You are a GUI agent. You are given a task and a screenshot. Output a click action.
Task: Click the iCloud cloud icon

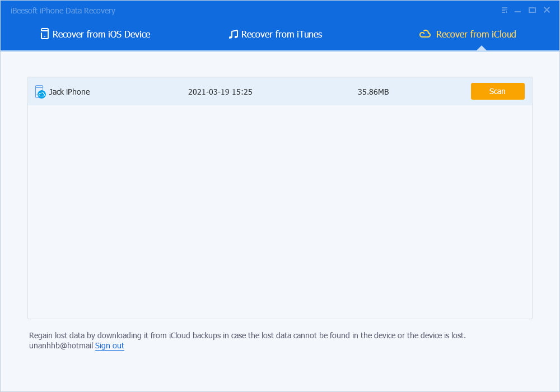coord(424,34)
